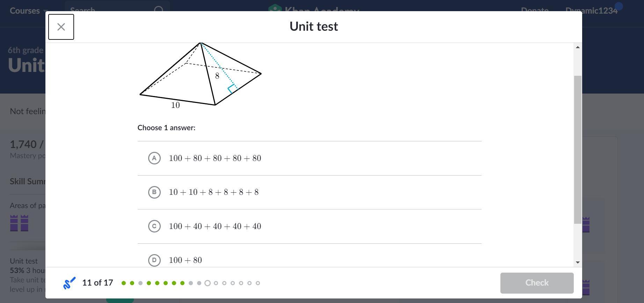Viewport: 644px width, 303px height.
Task: Click scrollbar down arrow
Action: tap(578, 262)
